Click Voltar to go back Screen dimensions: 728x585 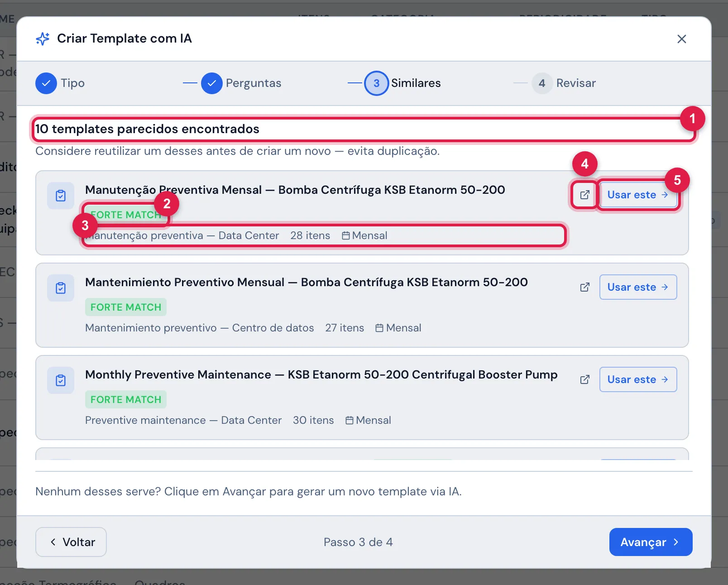pos(71,542)
